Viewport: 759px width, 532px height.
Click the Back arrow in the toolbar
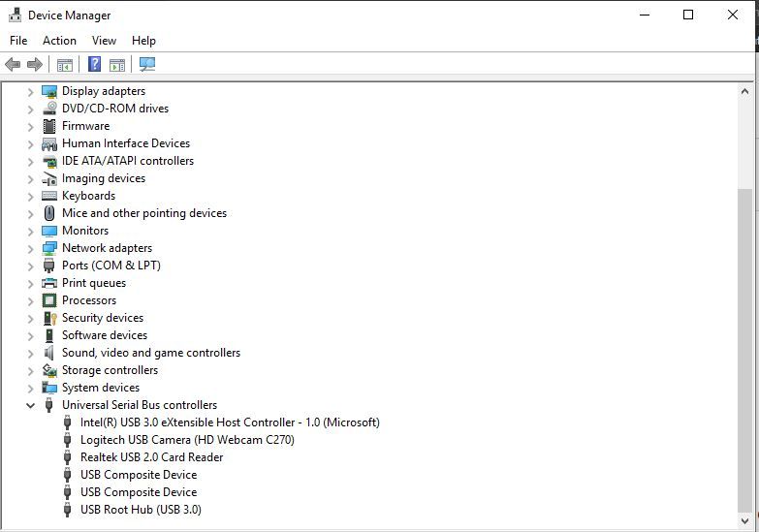(x=13, y=65)
